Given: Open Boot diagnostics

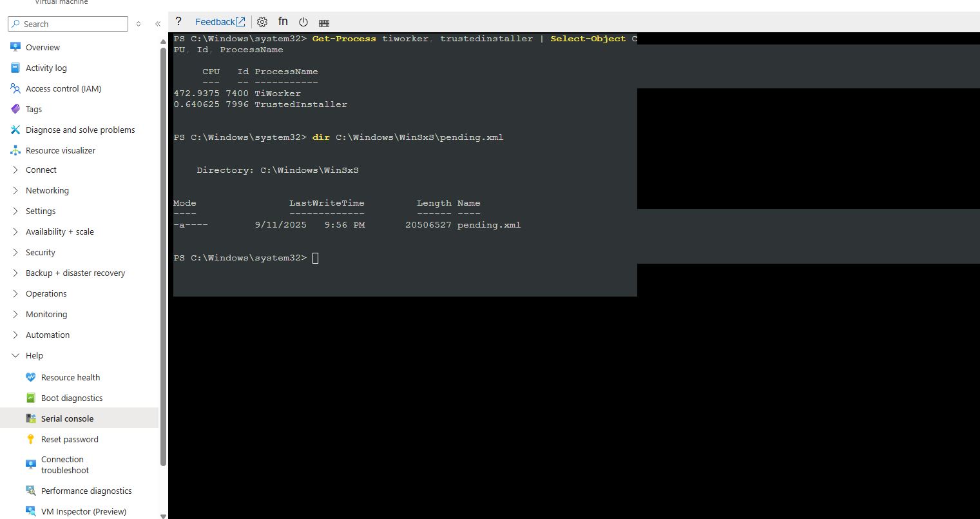Looking at the screenshot, I should coord(72,398).
